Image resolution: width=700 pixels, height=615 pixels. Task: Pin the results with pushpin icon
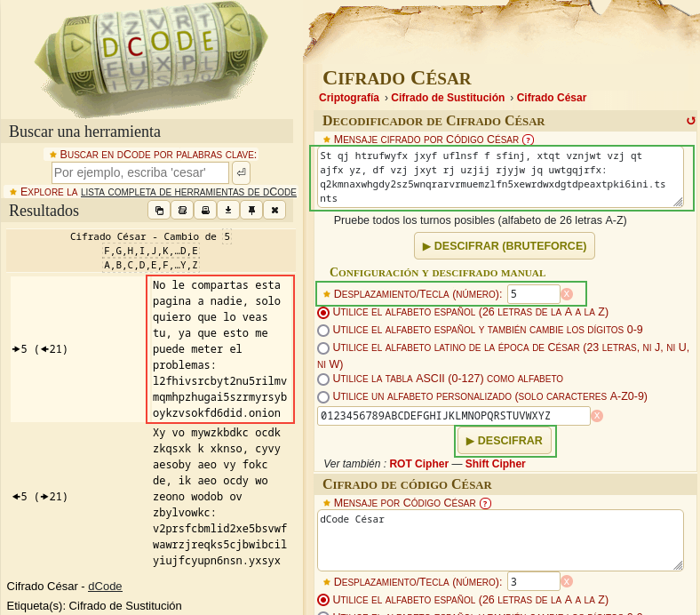point(251,210)
